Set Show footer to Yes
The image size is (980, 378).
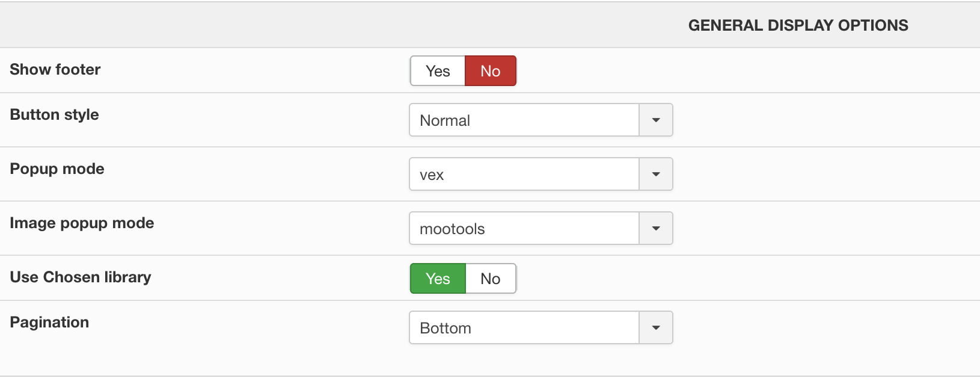(x=438, y=71)
